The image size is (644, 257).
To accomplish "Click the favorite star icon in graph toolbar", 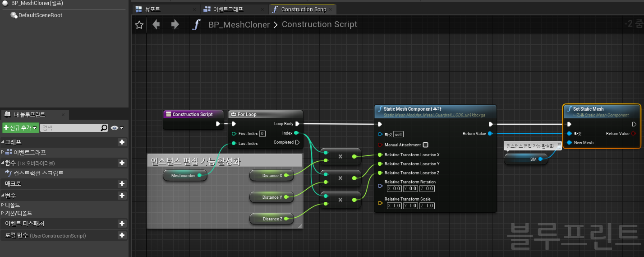I will click(x=139, y=25).
